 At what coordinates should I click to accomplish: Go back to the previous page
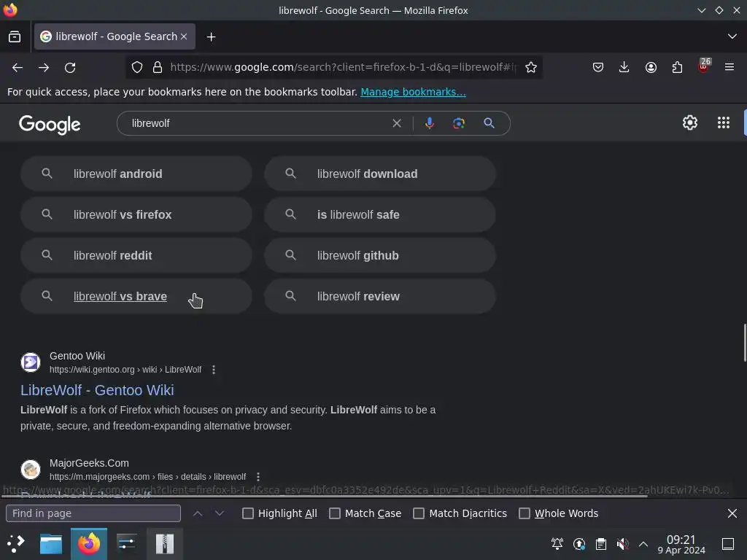(18, 68)
